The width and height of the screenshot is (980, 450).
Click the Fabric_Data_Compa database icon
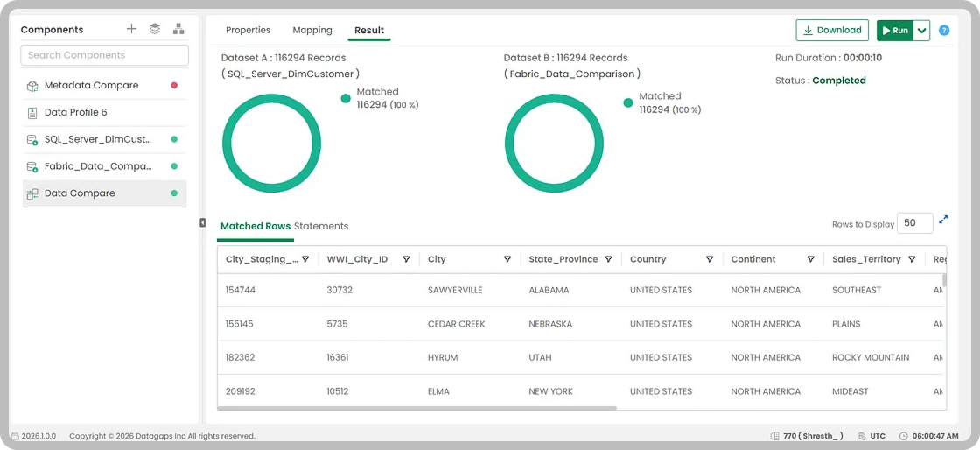pos(32,167)
